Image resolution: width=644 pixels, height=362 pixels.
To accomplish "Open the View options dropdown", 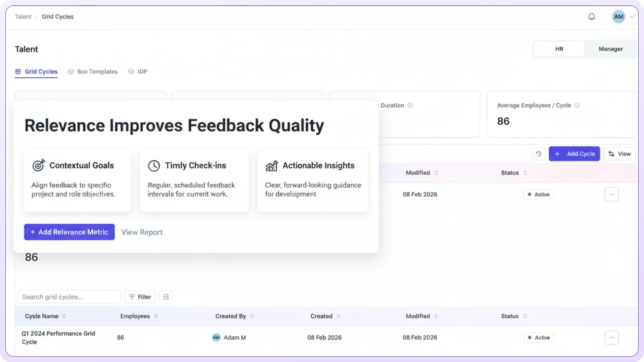I will tap(619, 154).
